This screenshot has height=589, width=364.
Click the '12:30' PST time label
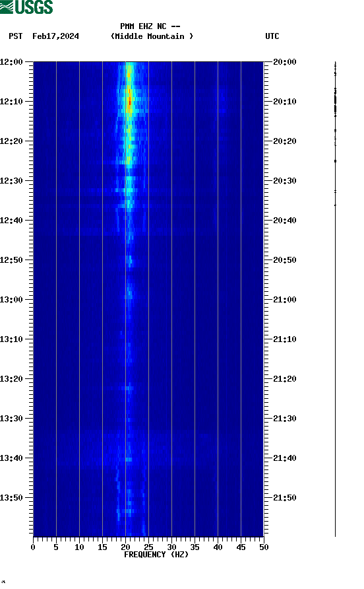[x=11, y=181]
